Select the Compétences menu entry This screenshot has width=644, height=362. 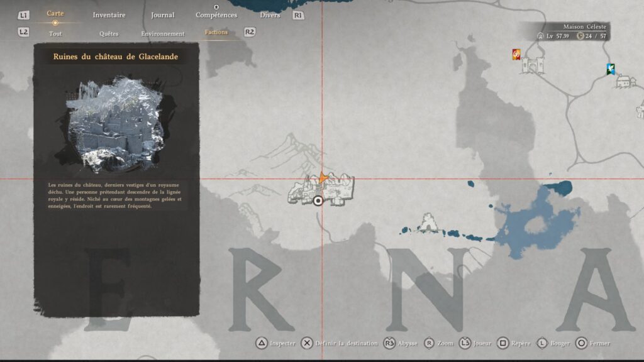(216, 14)
